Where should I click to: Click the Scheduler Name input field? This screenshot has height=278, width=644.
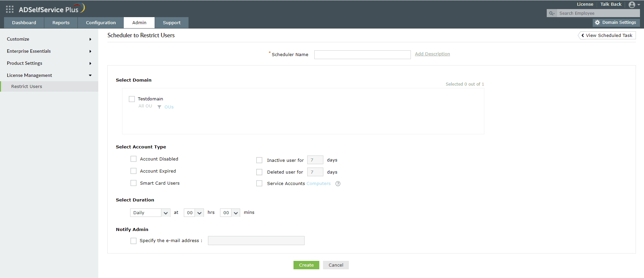click(362, 55)
